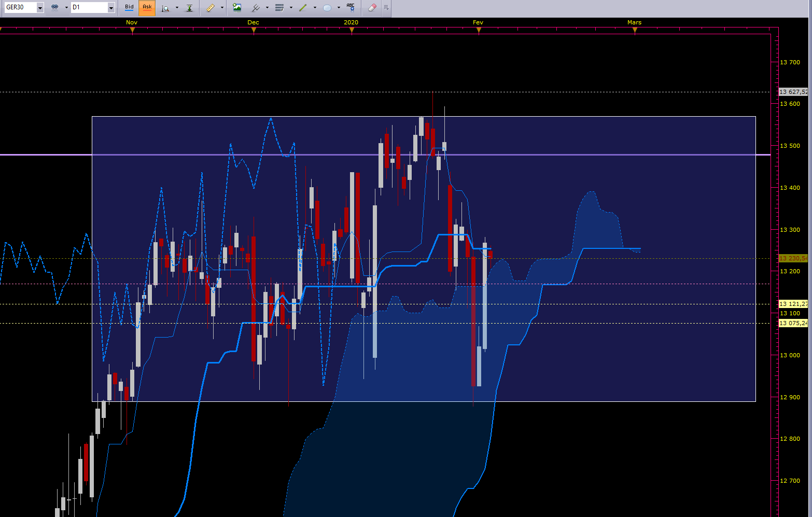Click the 12 700 price axis label

790,481
